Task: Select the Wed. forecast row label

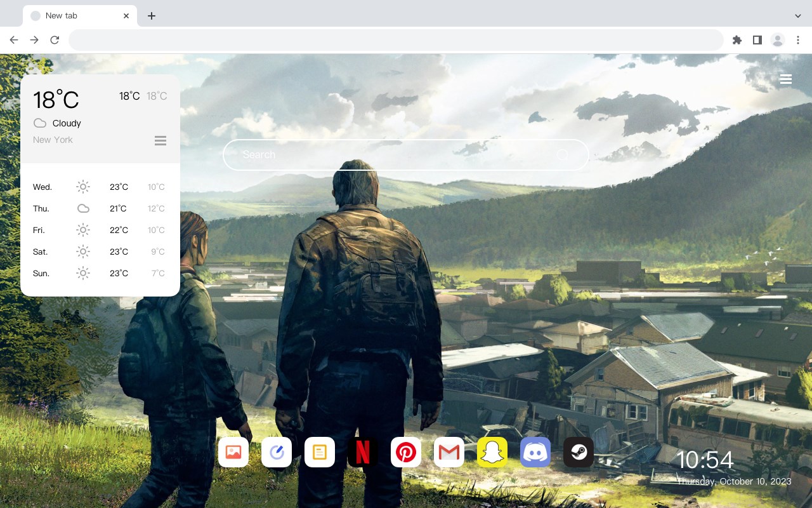Action: pos(43,187)
